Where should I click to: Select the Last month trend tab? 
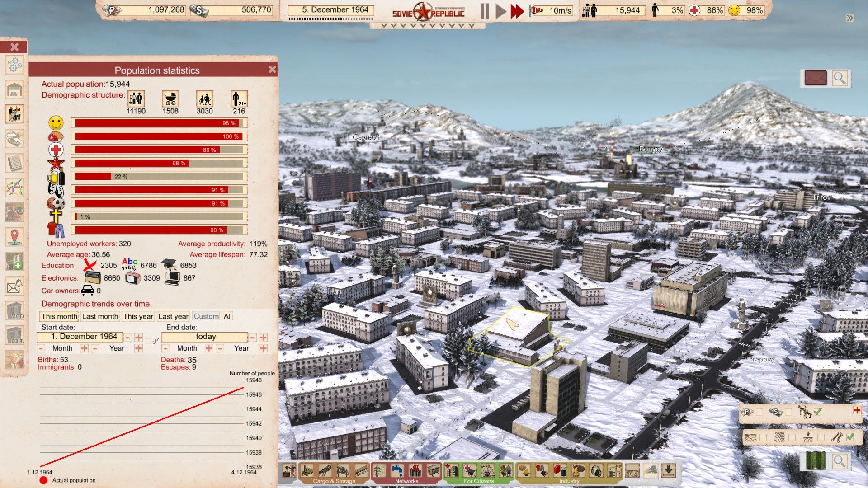coord(100,316)
